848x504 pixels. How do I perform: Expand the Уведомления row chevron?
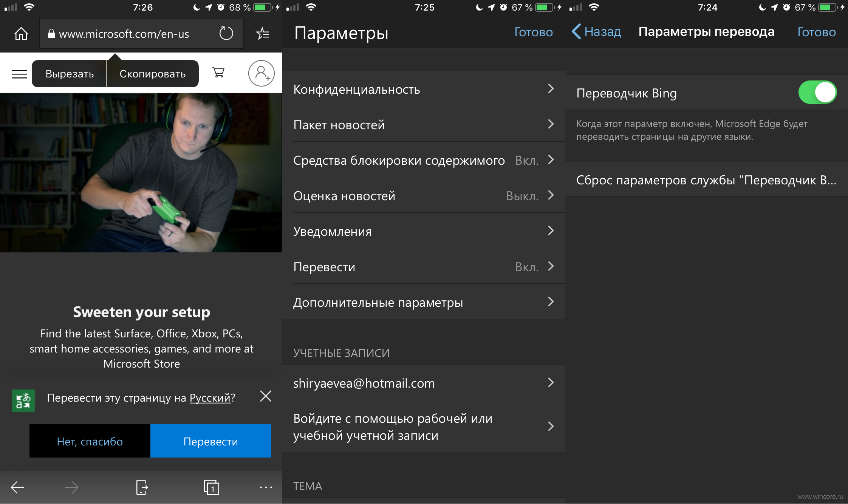[x=551, y=230]
